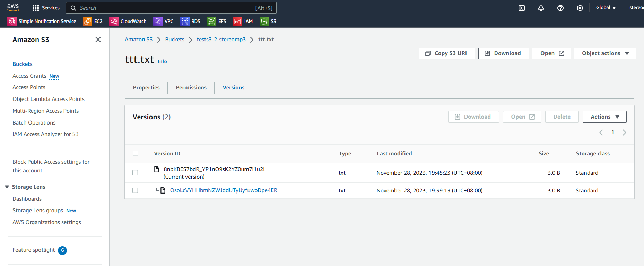Open the help question mark icon
This screenshot has height=266, width=644.
tap(560, 8)
